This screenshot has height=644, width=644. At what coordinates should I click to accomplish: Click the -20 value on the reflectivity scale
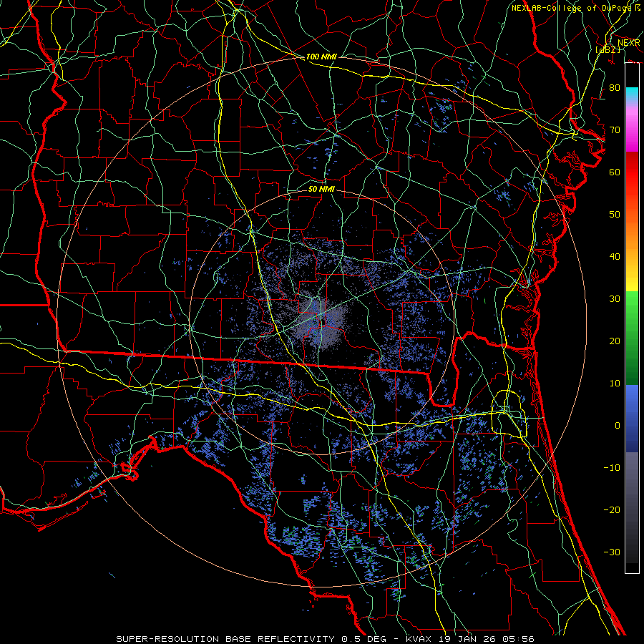tap(612, 510)
